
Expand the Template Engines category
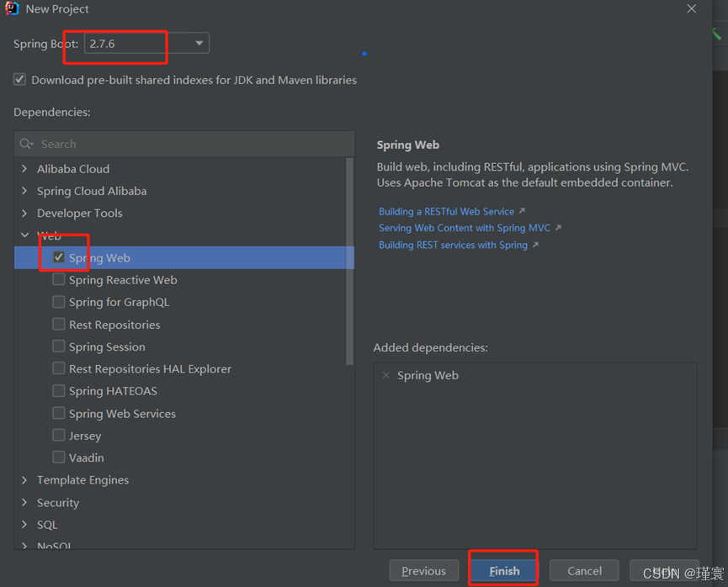(x=24, y=480)
